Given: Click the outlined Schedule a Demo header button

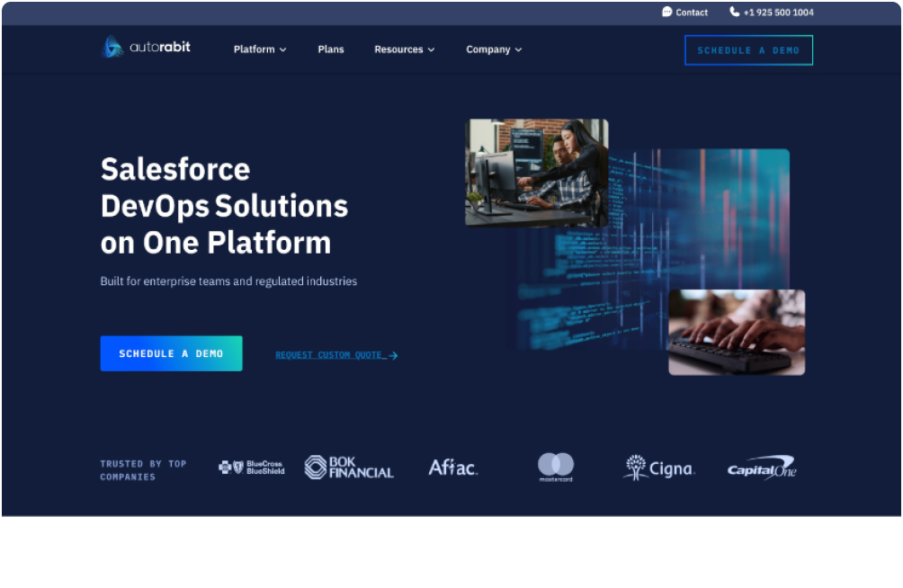Looking at the screenshot, I should point(748,50).
